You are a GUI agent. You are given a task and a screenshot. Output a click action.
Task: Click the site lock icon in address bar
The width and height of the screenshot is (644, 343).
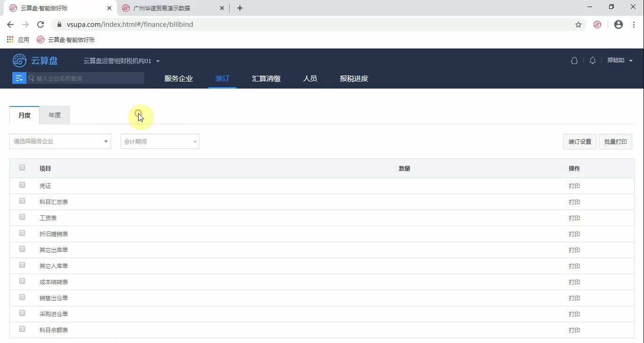(59, 24)
